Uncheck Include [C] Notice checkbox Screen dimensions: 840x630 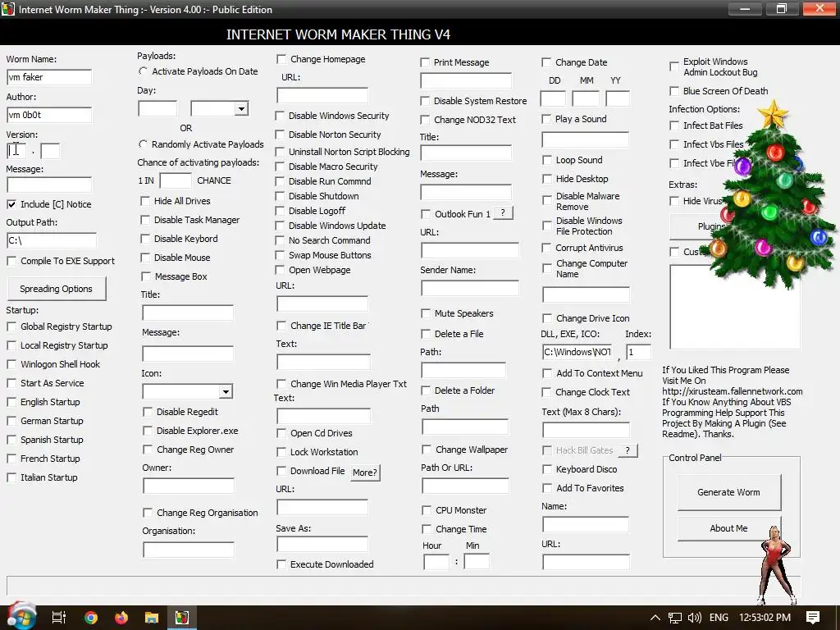coord(11,204)
